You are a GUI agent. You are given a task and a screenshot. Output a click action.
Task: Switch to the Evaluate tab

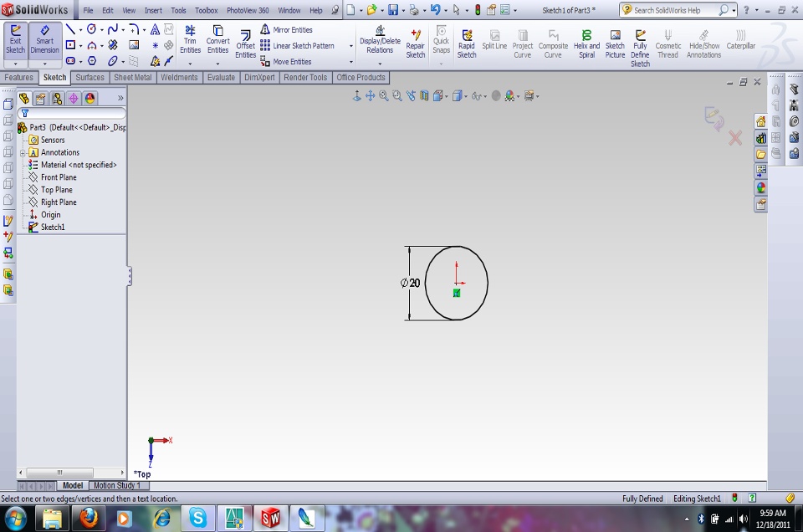coord(221,78)
